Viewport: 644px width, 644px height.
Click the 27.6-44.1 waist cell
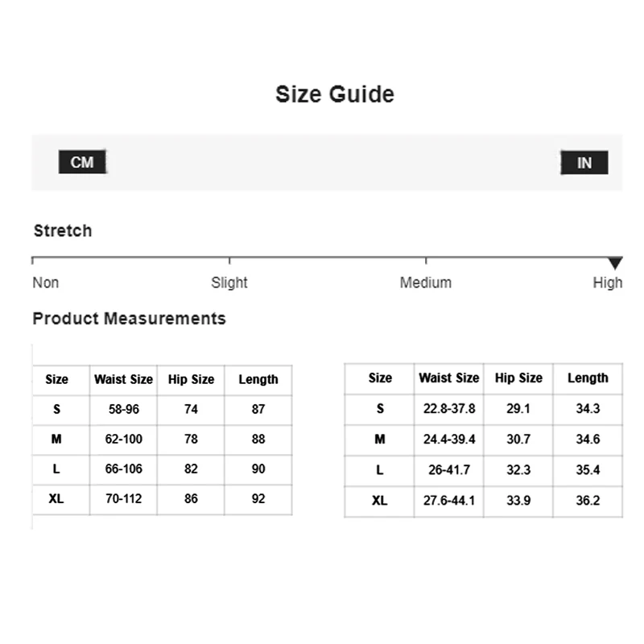(x=449, y=501)
